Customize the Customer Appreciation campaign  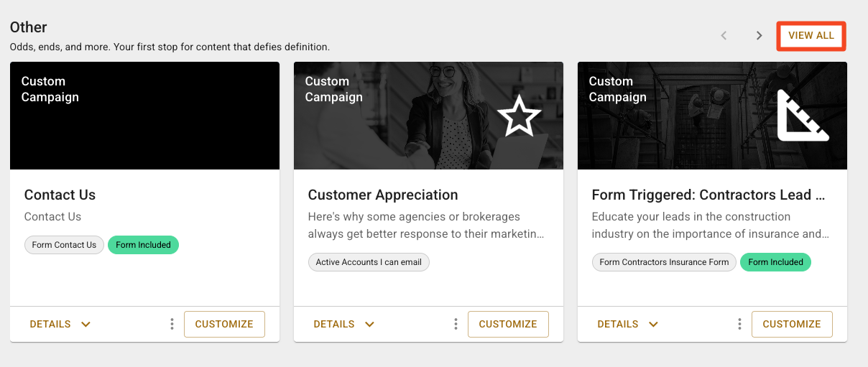coord(508,324)
